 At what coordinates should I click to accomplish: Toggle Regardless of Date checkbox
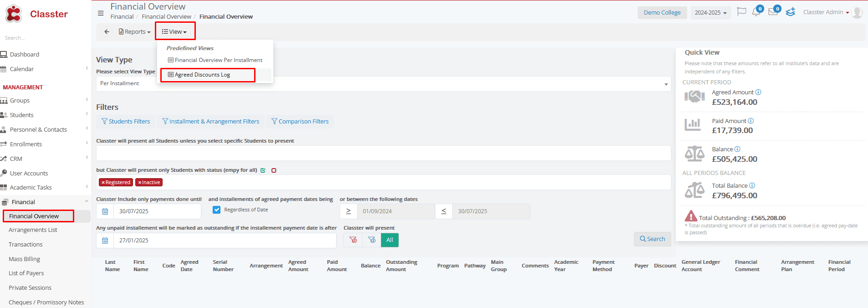[x=217, y=210]
